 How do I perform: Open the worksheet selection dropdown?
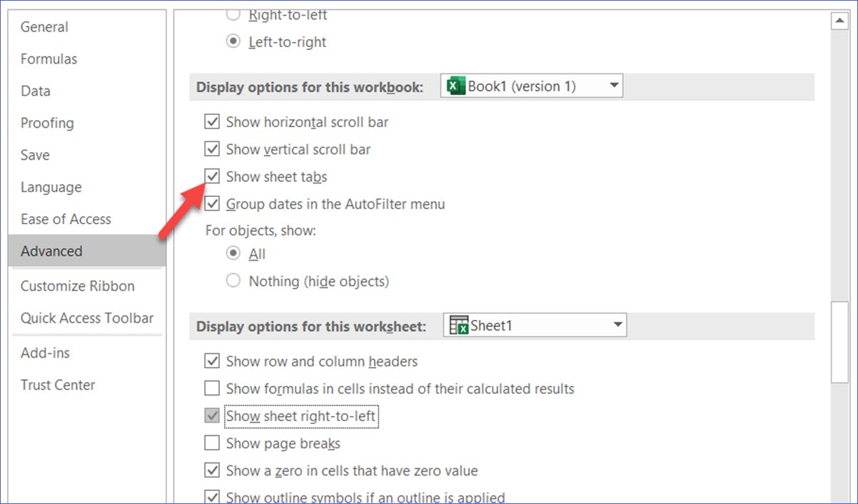(617, 325)
